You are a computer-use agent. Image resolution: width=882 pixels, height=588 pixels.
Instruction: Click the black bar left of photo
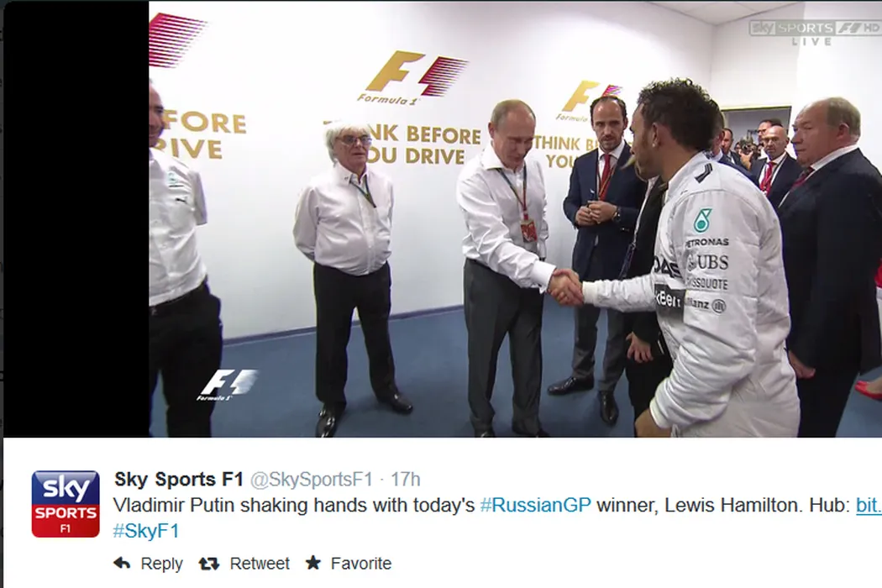[76, 219]
